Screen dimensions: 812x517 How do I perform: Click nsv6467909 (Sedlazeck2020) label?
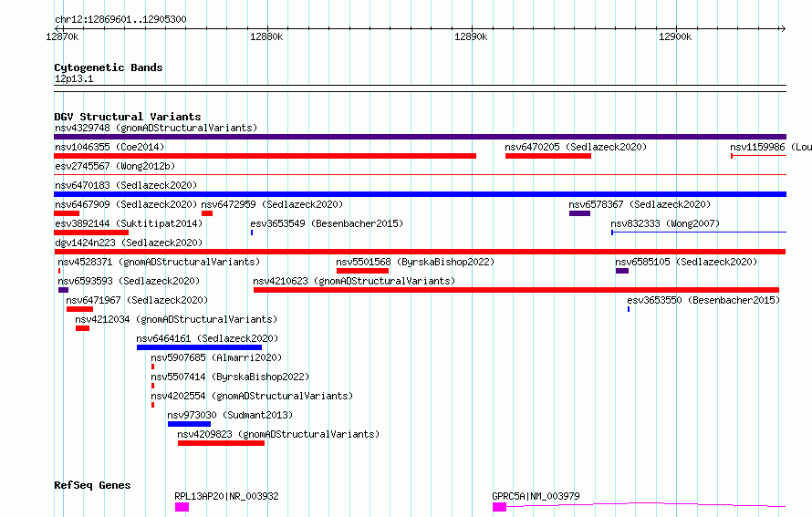coord(126,204)
